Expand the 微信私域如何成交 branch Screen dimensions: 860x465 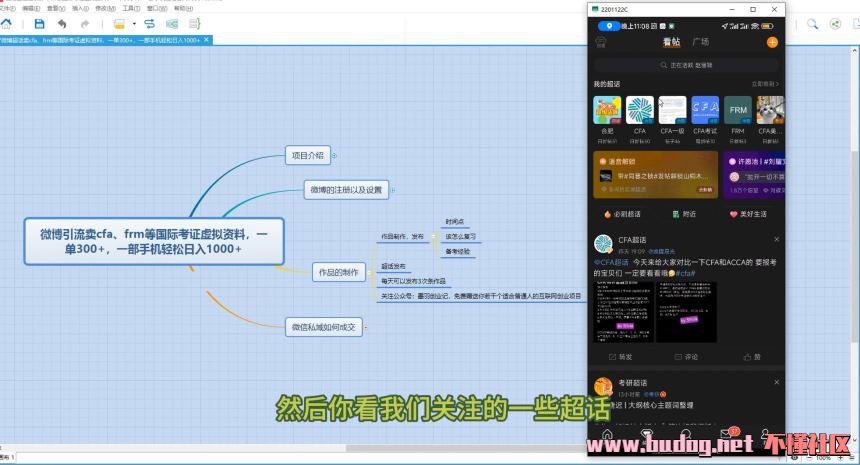366,327
